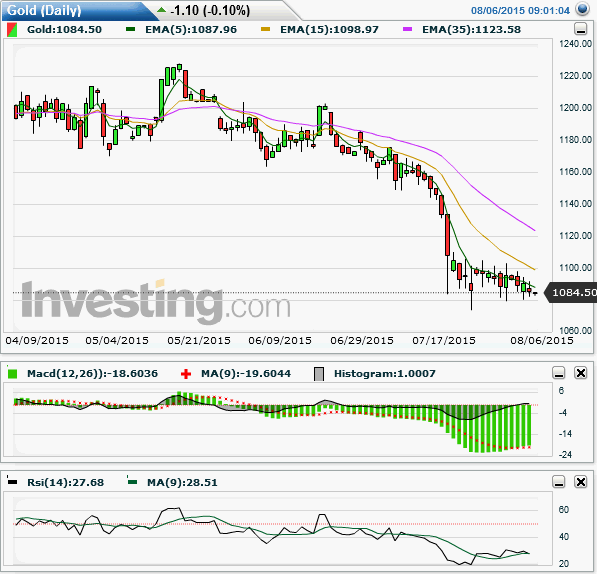Click the 08/06/2015 09:01:04 timestamp link
597x574 pixels.
tap(520, 10)
